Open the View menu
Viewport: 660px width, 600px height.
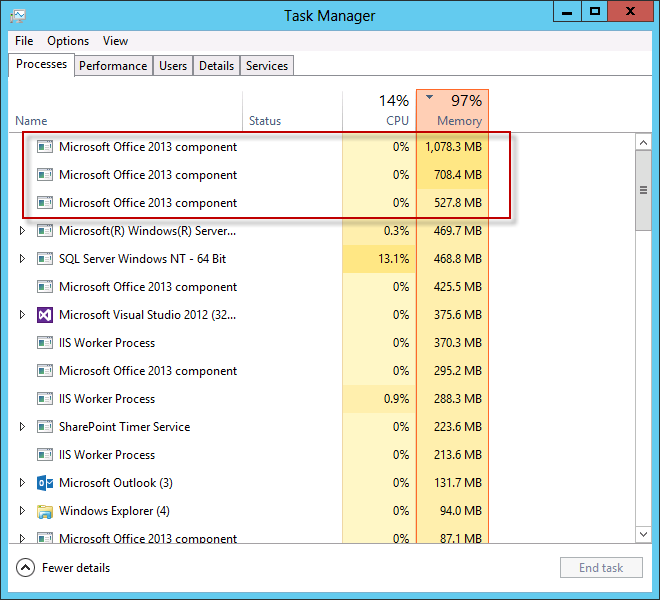(115, 41)
